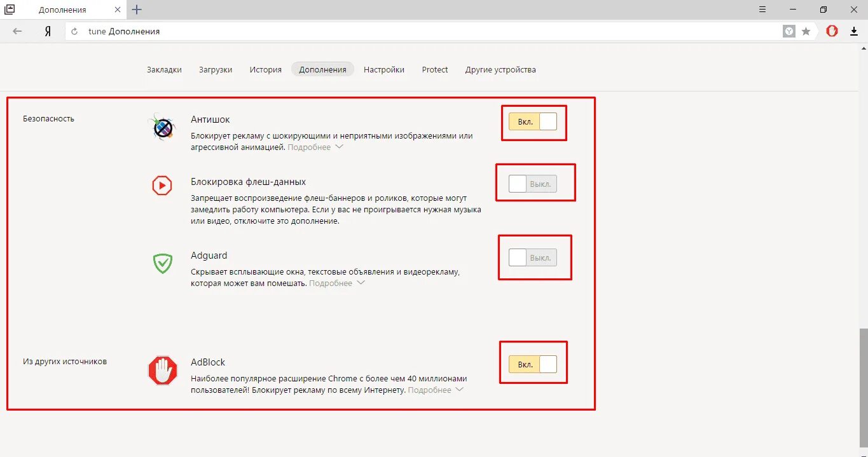Enable the Блокировка флеш-данных switch
Viewport: 868px width, 457px height.
[533, 184]
